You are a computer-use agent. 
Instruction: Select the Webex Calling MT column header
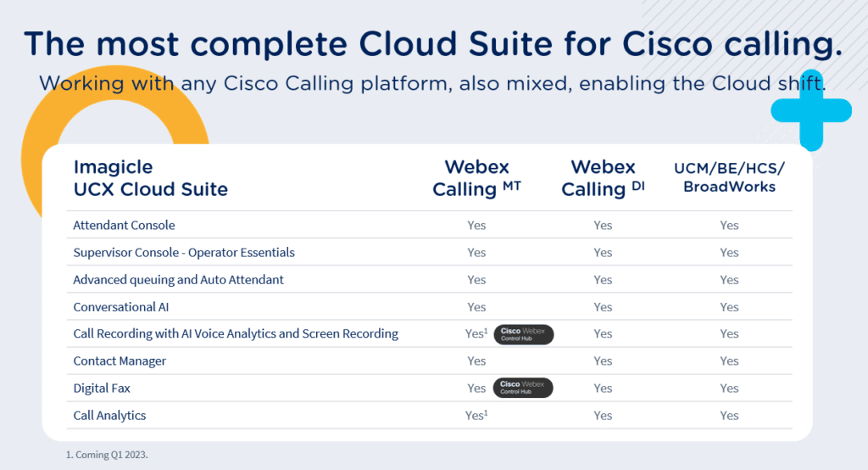(x=476, y=178)
